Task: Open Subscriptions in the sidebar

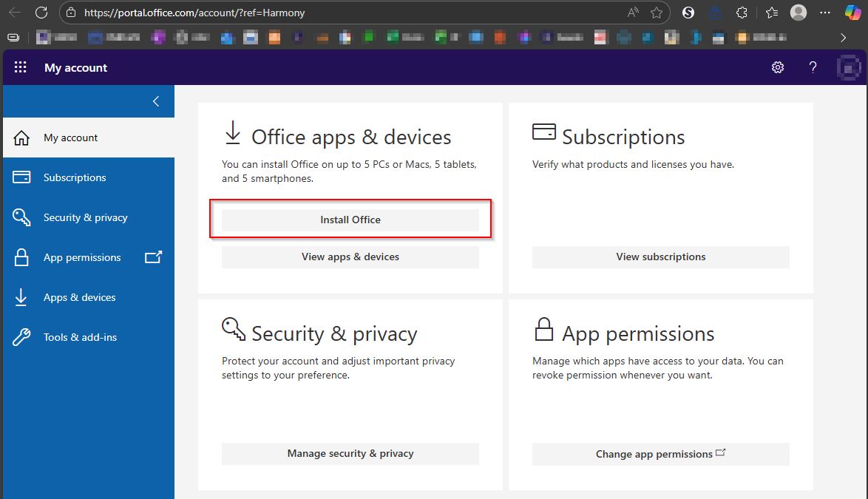Action: 74,177
